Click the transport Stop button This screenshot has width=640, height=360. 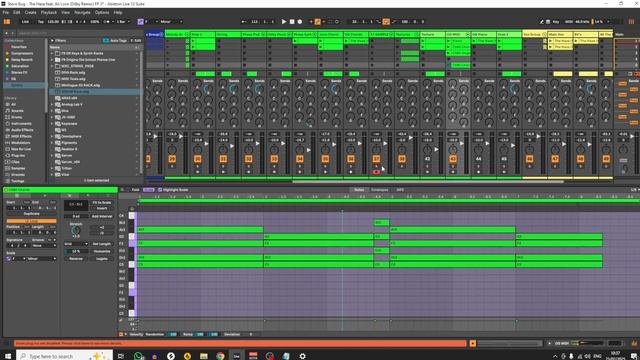[292, 22]
